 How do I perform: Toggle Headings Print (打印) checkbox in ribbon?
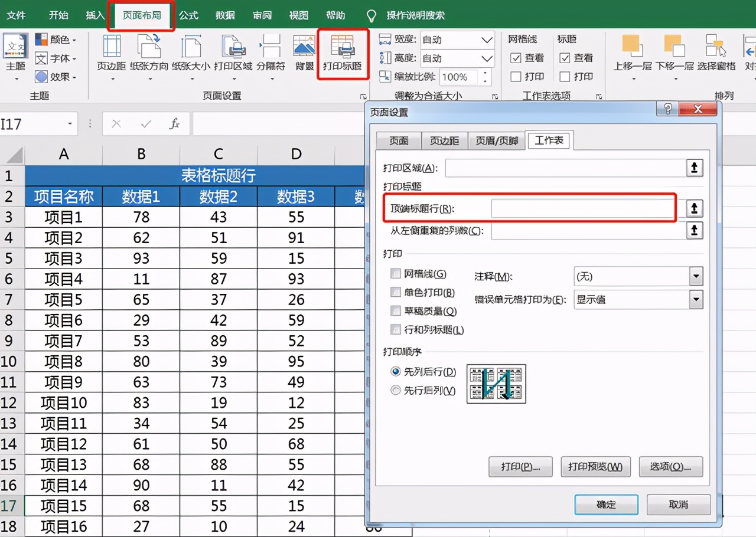[x=565, y=77]
